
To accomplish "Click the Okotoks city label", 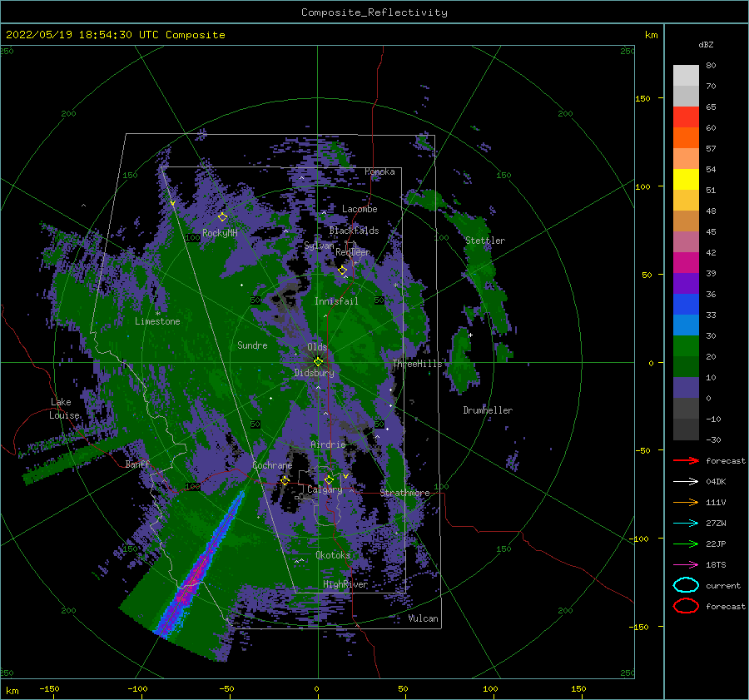I will [x=333, y=555].
